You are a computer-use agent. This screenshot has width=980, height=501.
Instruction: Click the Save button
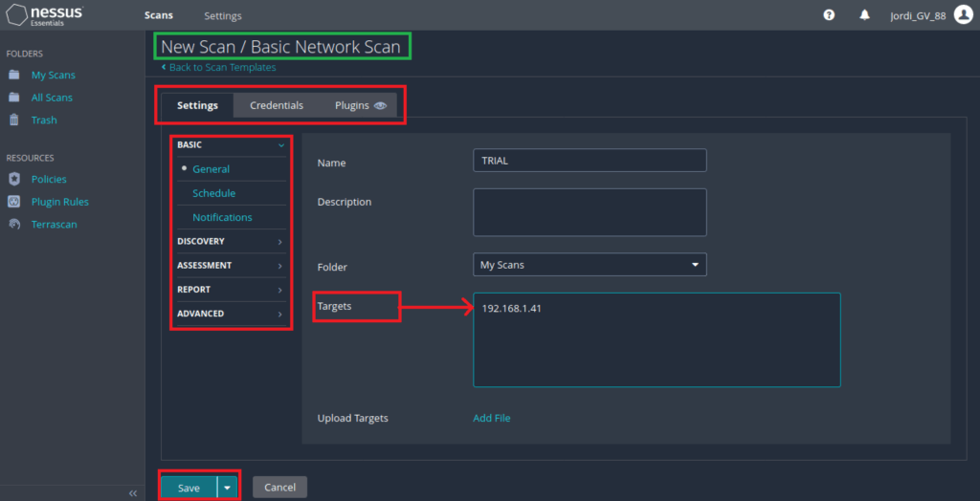[189, 488]
